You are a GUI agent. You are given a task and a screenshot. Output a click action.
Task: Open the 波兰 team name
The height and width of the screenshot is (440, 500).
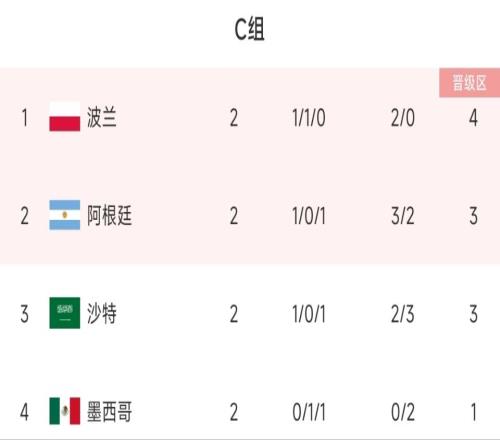point(102,117)
